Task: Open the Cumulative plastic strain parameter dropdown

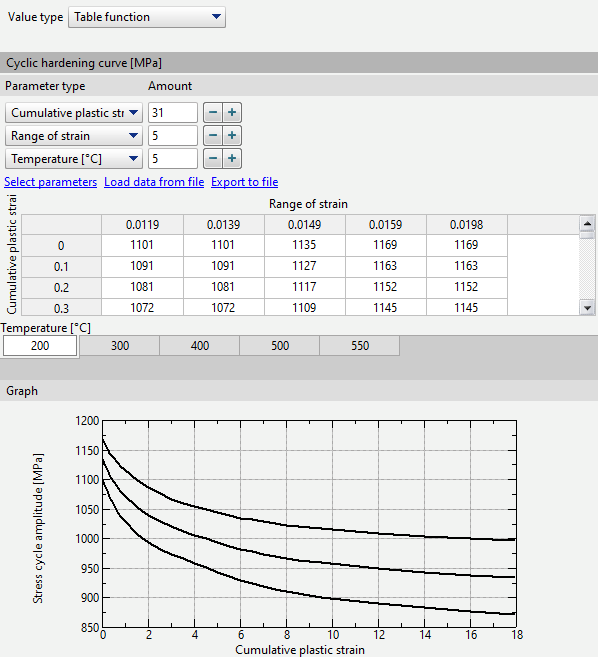Action: point(74,113)
